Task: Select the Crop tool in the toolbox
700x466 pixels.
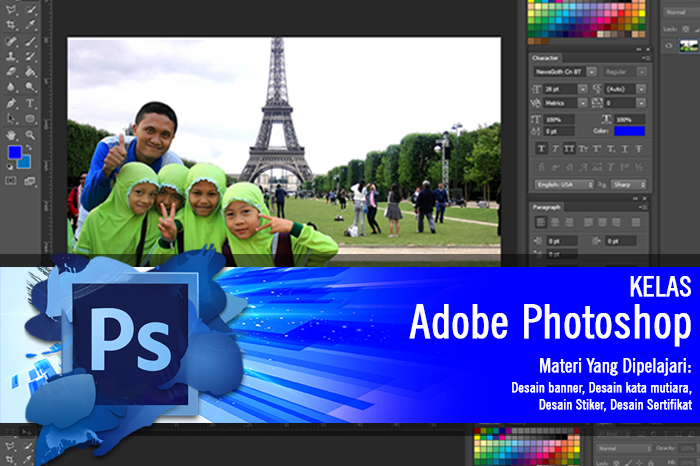Action: tap(11, 25)
